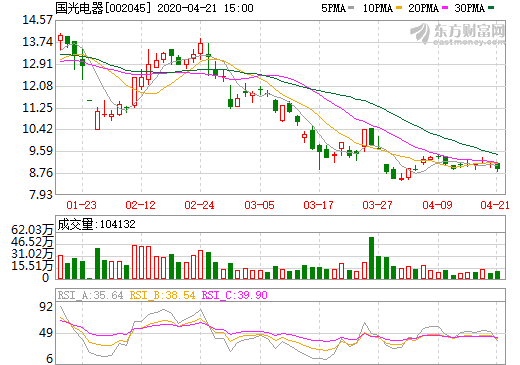Click the stock title 国光电器[002045]
The height and width of the screenshot is (365, 520).
click(x=103, y=8)
